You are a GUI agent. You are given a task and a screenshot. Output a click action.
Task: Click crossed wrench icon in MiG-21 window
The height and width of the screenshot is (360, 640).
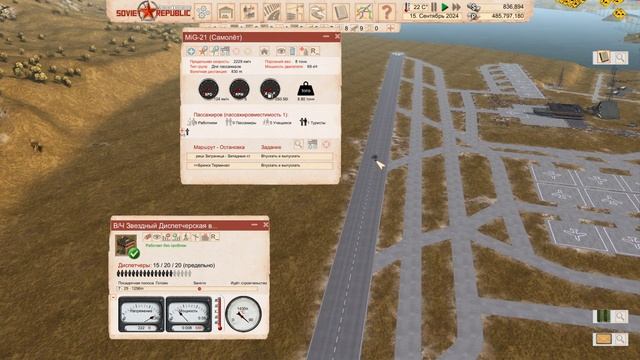(203, 51)
